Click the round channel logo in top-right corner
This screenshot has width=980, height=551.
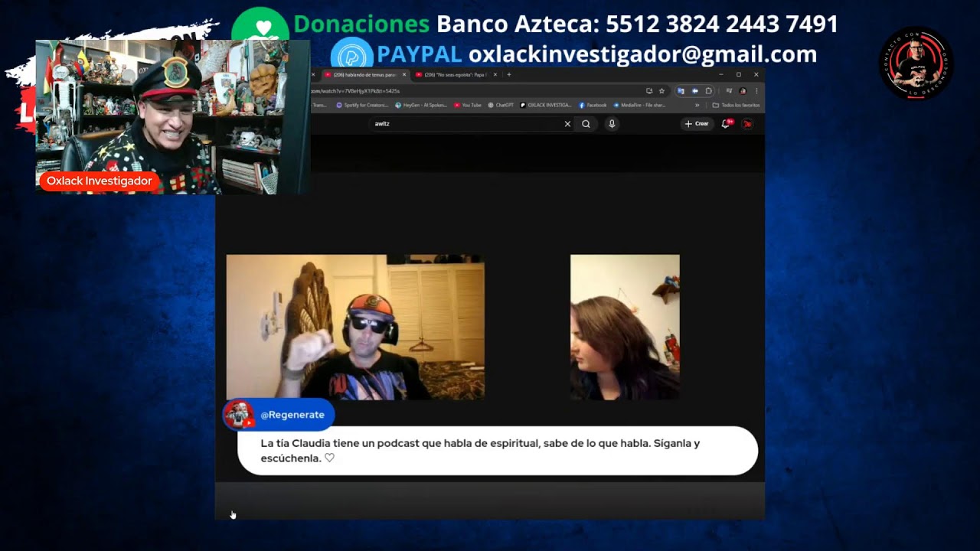click(x=916, y=63)
